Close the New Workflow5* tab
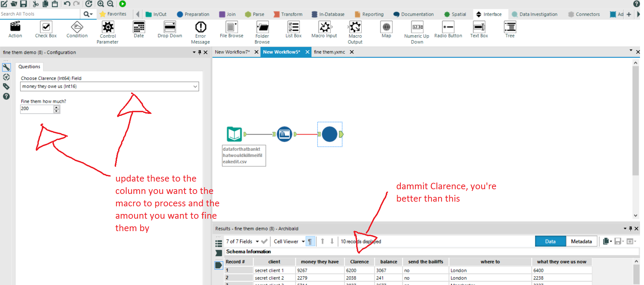The image size is (644, 285). [x=307, y=52]
